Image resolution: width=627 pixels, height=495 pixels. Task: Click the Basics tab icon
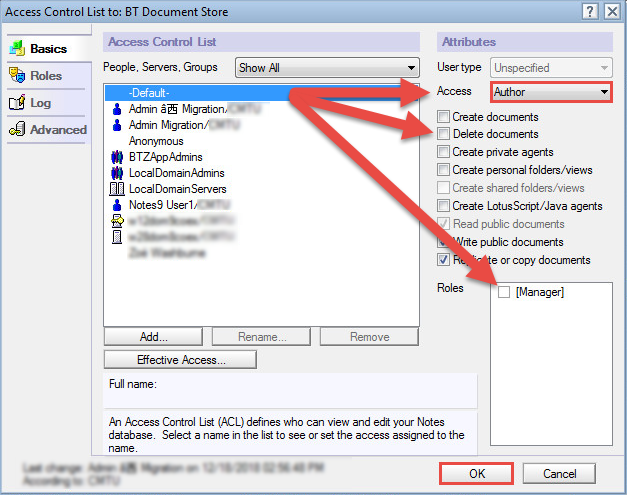(x=17, y=48)
